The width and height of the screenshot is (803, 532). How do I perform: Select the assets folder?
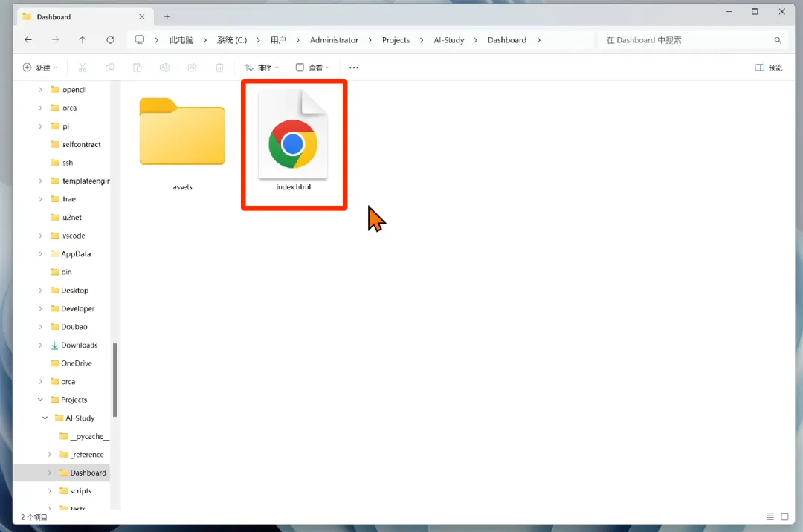coord(182,139)
